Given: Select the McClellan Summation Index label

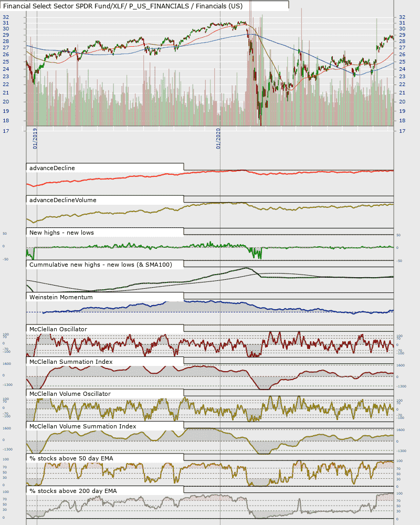Looking at the screenshot, I should [71, 362].
